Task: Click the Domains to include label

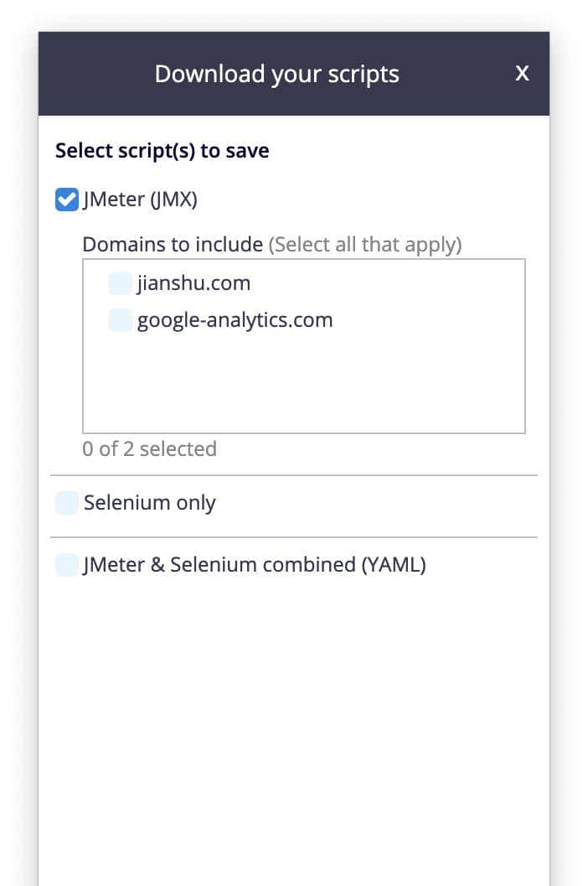Action: pos(173,245)
